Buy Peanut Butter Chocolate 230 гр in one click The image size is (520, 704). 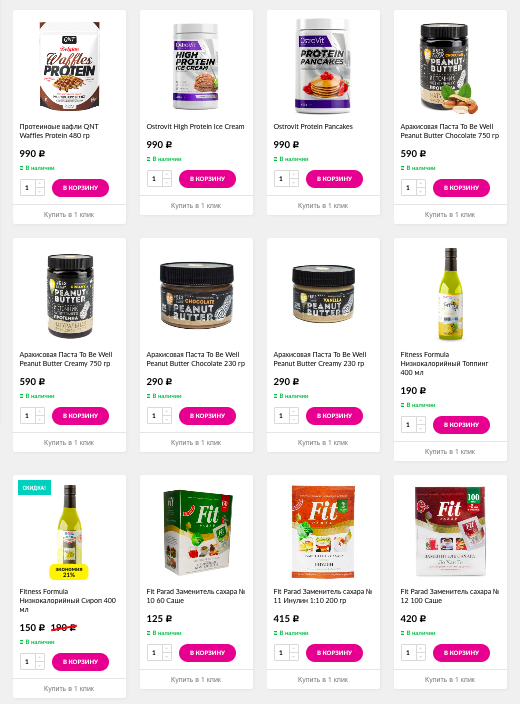[x=196, y=443]
